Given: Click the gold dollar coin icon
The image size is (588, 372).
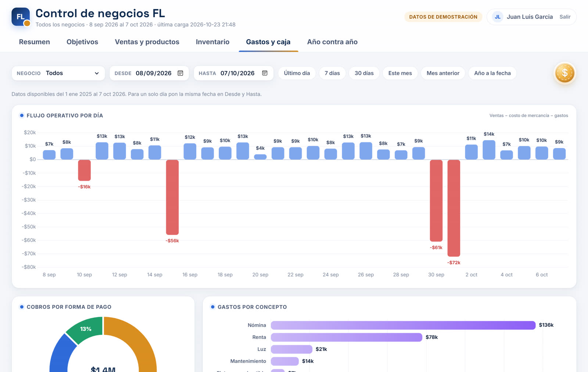Looking at the screenshot, I should coord(564,73).
